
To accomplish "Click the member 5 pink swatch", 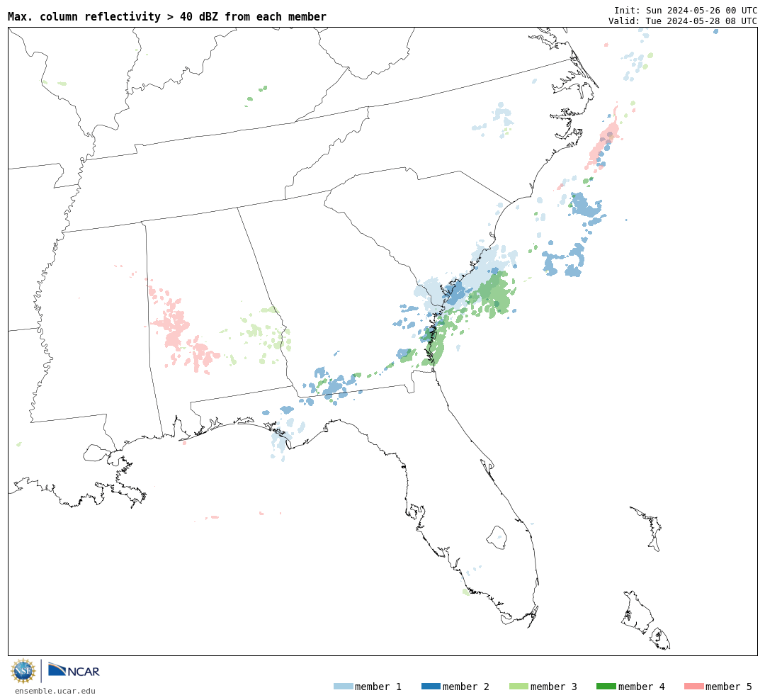I will [693, 687].
